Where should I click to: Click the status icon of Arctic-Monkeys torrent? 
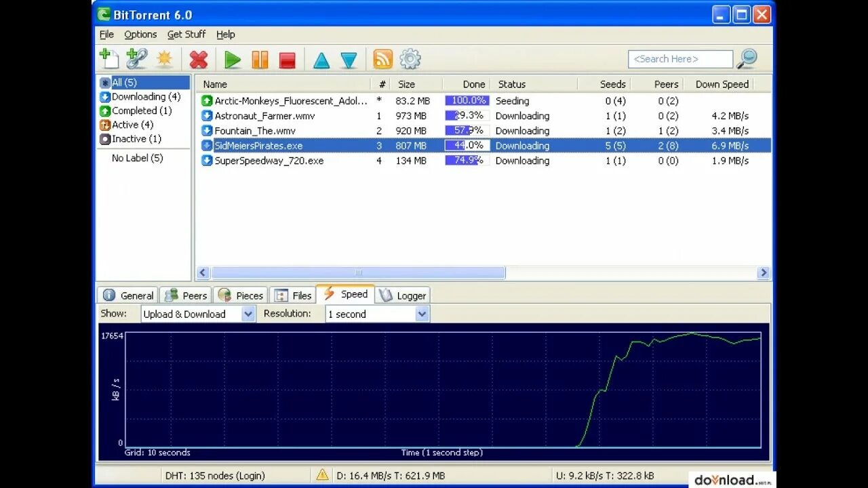[x=207, y=101]
